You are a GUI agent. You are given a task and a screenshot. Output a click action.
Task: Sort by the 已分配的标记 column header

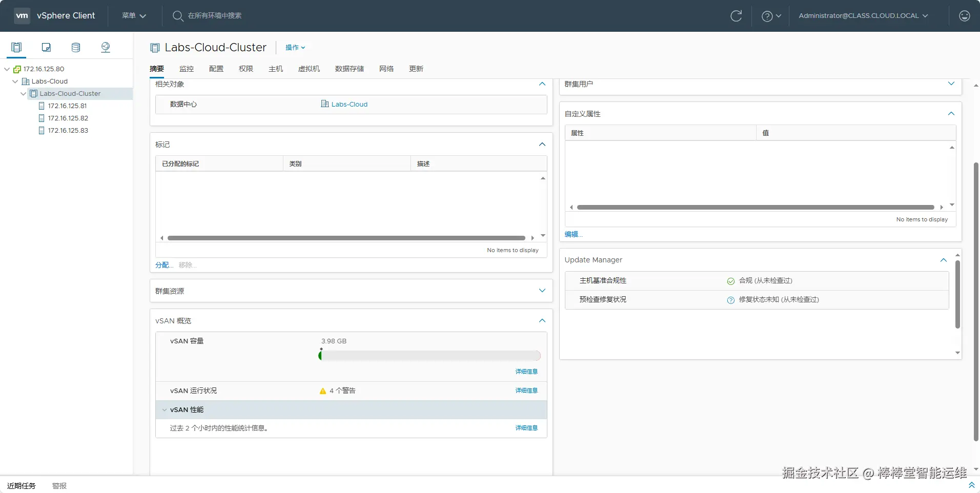point(219,164)
